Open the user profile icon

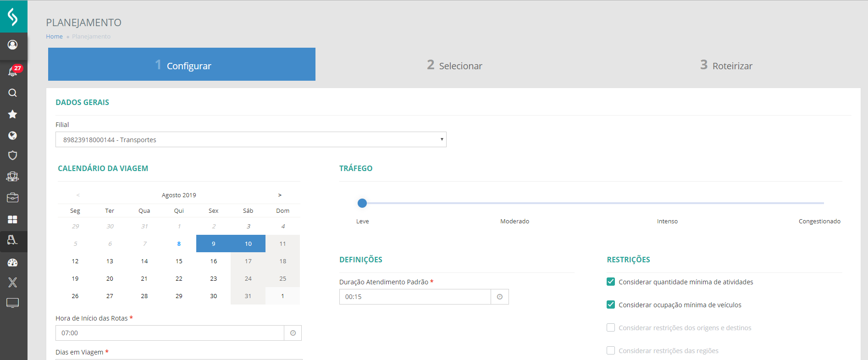click(x=13, y=44)
